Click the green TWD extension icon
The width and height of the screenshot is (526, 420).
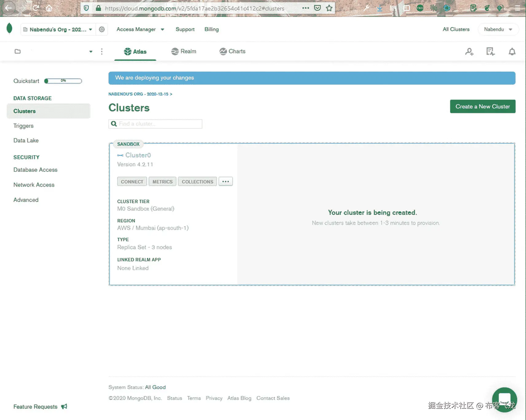(x=420, y=8)
